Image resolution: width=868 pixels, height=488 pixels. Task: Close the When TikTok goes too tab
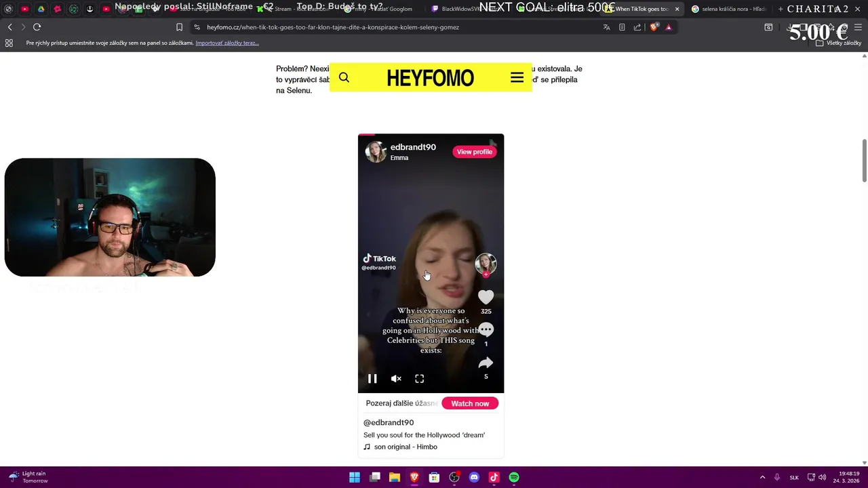(x=677, y=9)
